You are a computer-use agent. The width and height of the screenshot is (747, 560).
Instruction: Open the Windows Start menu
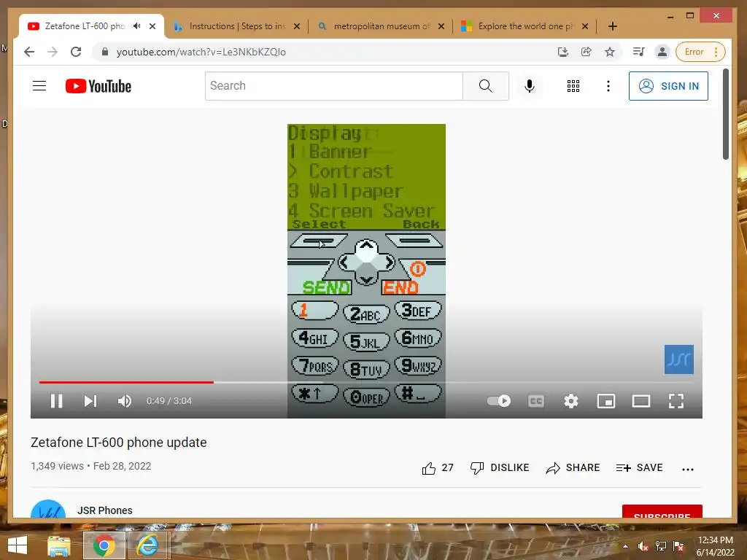(x=18, y=545)
